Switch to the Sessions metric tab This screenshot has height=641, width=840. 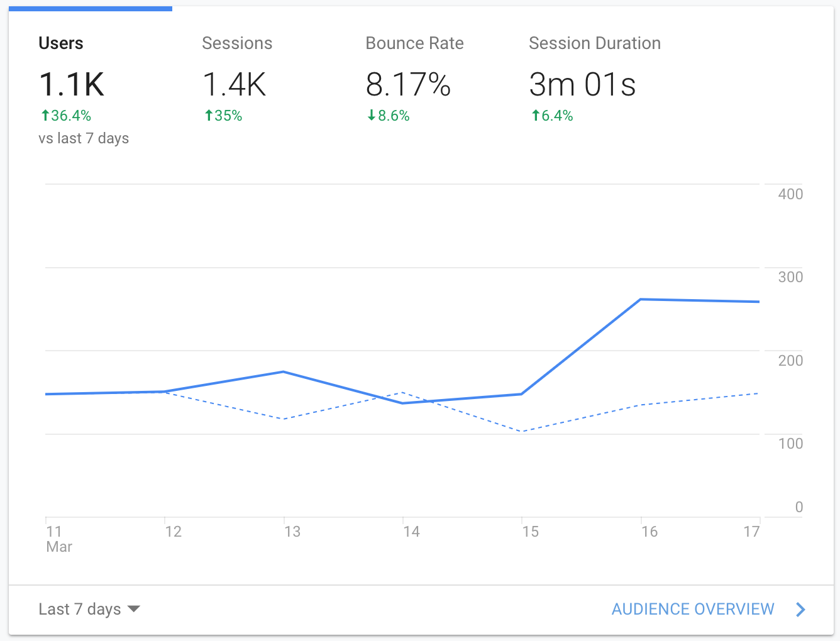[x=237, y=43]
